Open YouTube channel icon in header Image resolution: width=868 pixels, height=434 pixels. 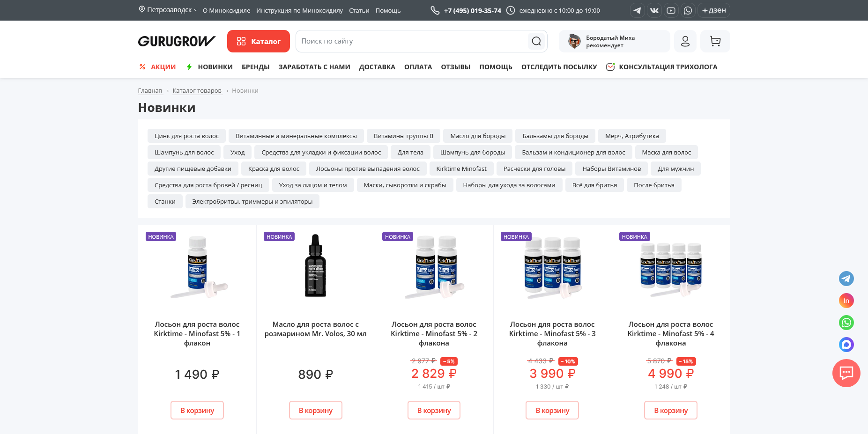coord(671,10)
